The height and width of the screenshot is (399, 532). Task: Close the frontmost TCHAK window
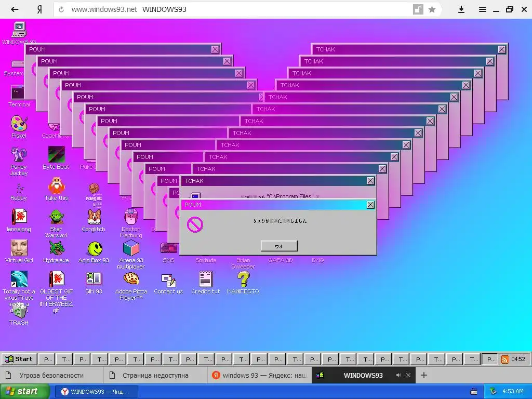pos(370,181)
